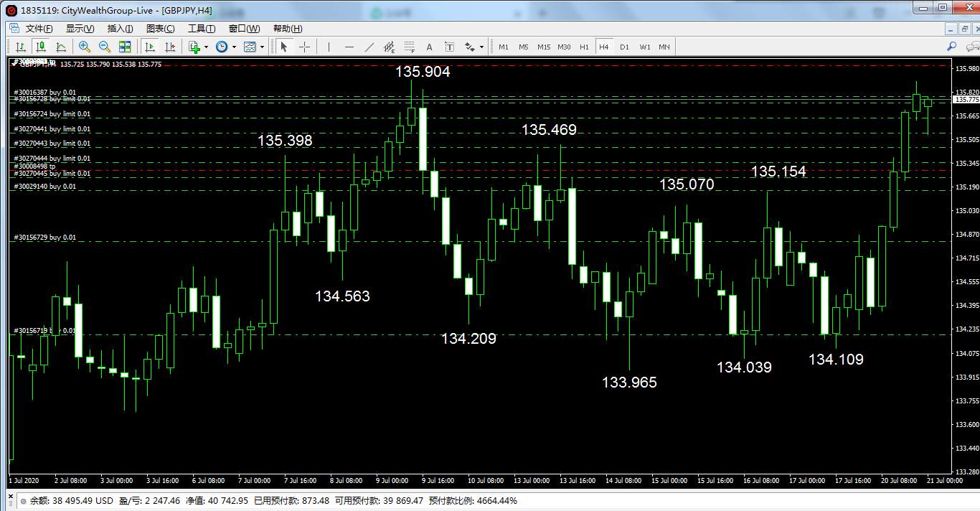Insert a text label with the A tool
Image resolution: width=980 pixels, height=511 pixels.
429,47
